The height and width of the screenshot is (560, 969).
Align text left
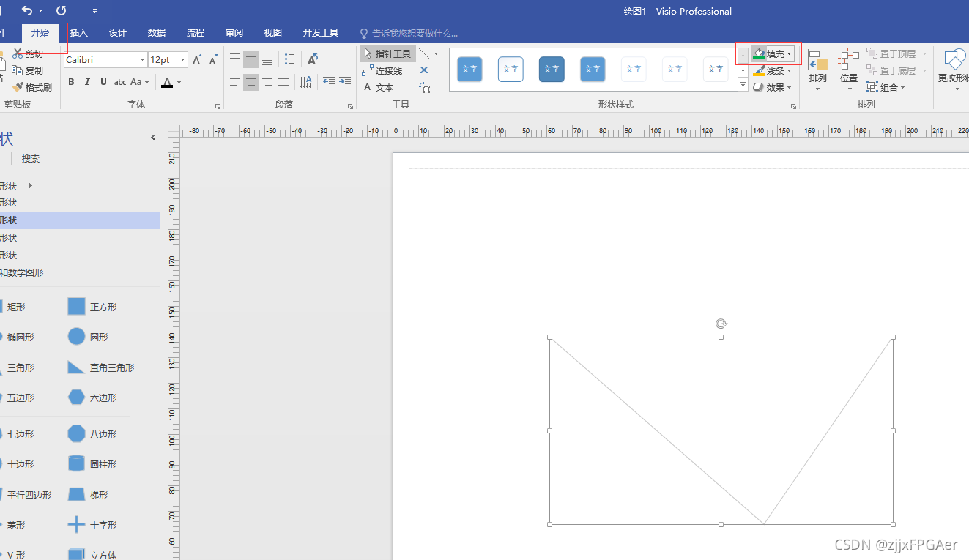[235, 82]
